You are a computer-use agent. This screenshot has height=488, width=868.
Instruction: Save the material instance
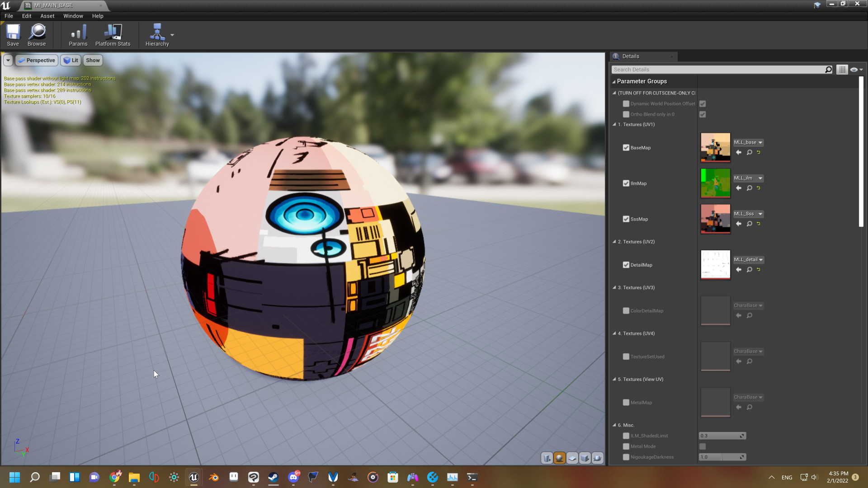(13, 35)
